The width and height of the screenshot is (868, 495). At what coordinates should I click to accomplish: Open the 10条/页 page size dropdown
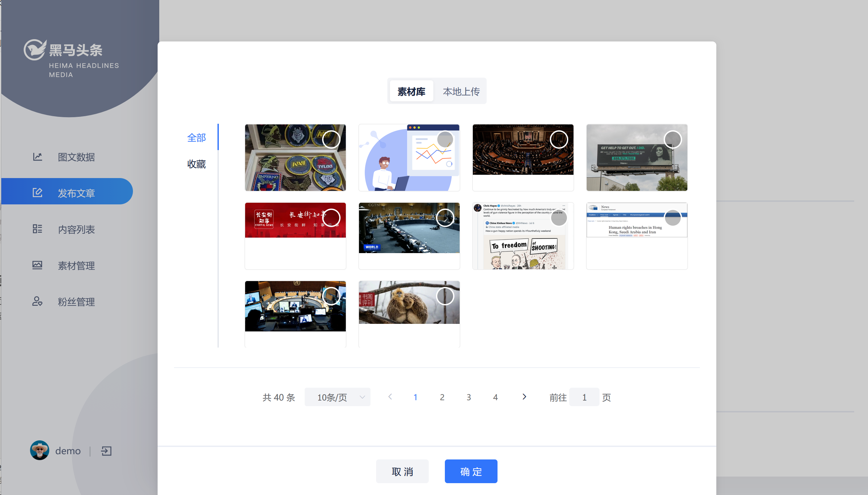[337, 397]
